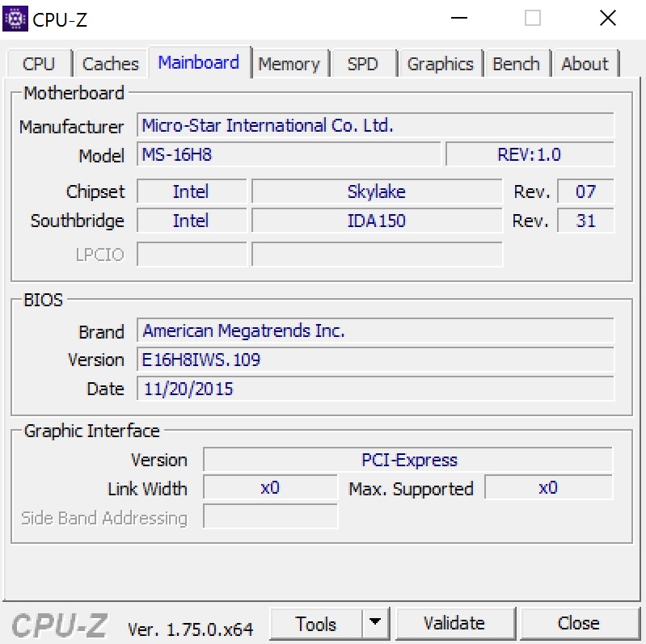Image resolution: width=646 pixels, height=644 pixels.
Task: Click the disabled maximize window button
Action: (x=533, y=18)
